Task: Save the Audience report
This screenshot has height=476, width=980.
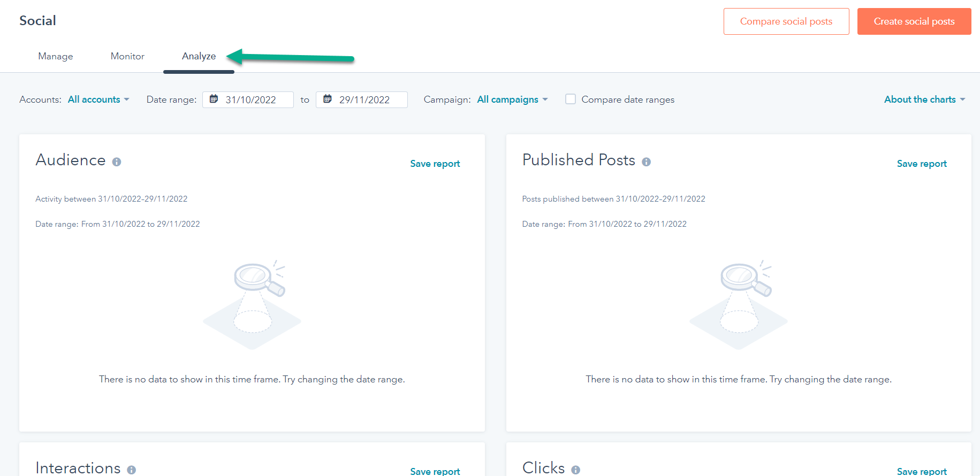Action: click(x=435, y=164)
